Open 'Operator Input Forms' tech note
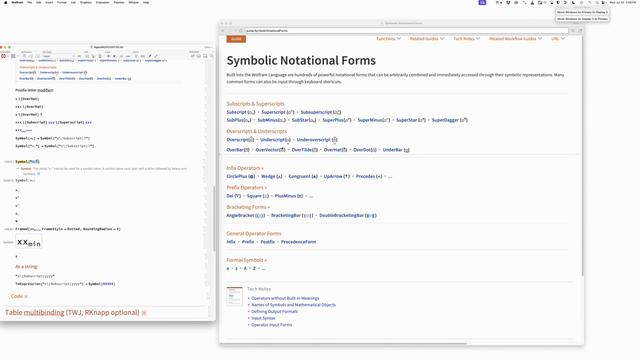This screenshot has height=360, width=640. [x=271, y=325]
